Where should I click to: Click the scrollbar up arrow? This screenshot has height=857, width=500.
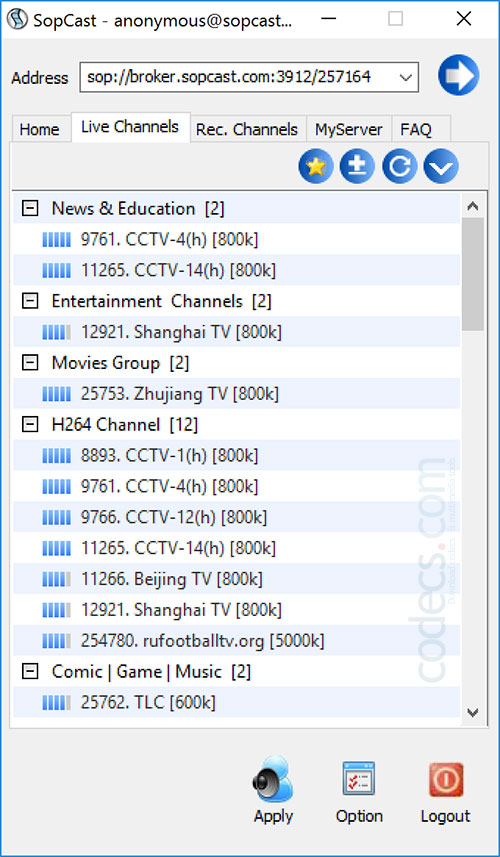[x=473, y=207]
